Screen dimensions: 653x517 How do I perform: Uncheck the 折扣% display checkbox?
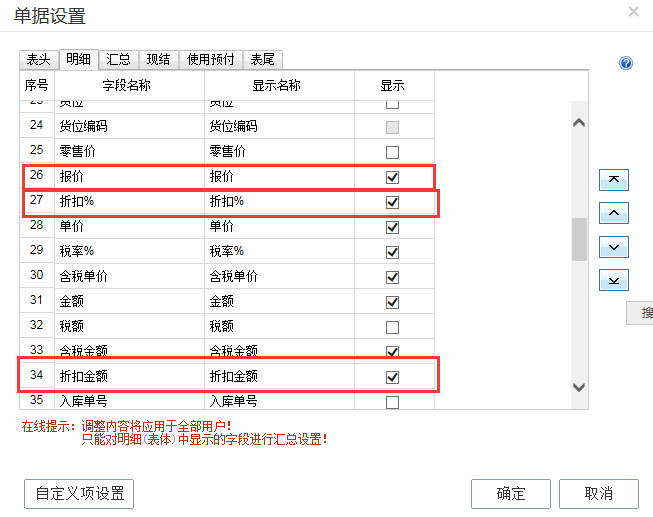(392, 202)
